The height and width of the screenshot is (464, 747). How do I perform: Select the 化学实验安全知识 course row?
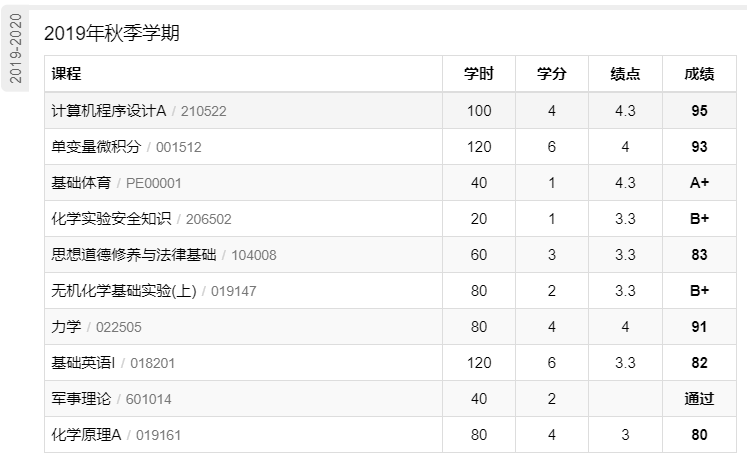pyautogui.click(x=390, y=219)
